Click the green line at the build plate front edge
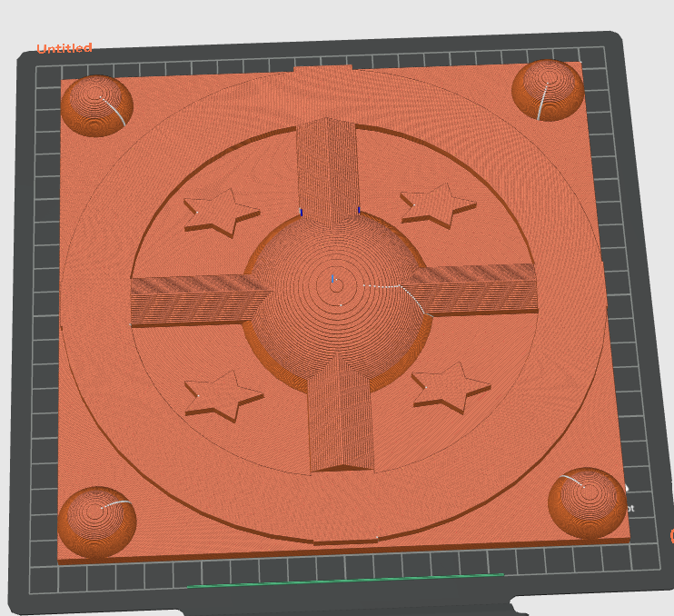Screen dimensions: 674x616 pos(345,580)
